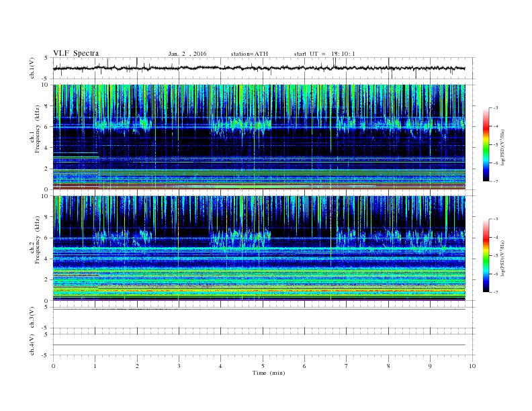The width and height of the screenshot is (532, 411).
Task: Click the "10" kHz tick on ch.1 spectrogram
Action: [x=45, y=85]
